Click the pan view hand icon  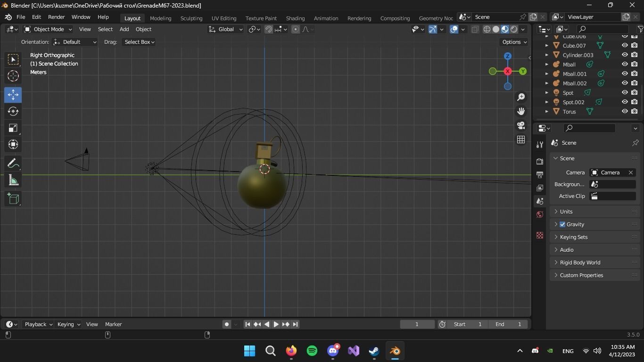coord(521,111)
